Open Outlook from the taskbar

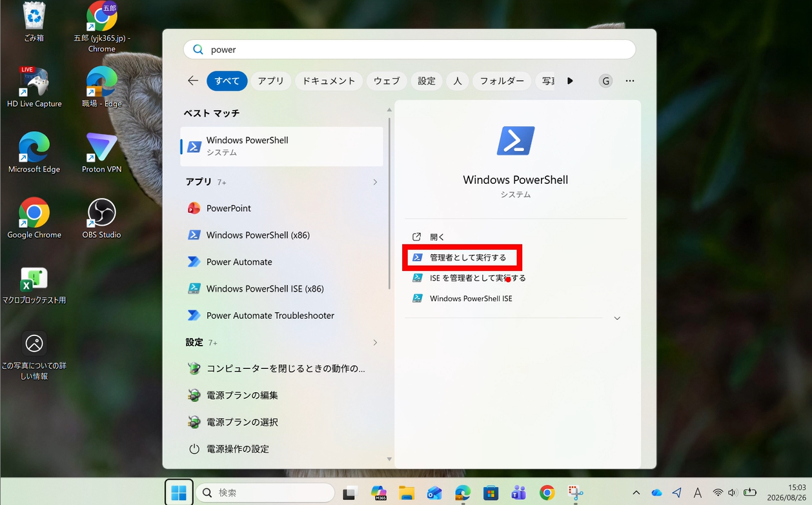point(434,493)
